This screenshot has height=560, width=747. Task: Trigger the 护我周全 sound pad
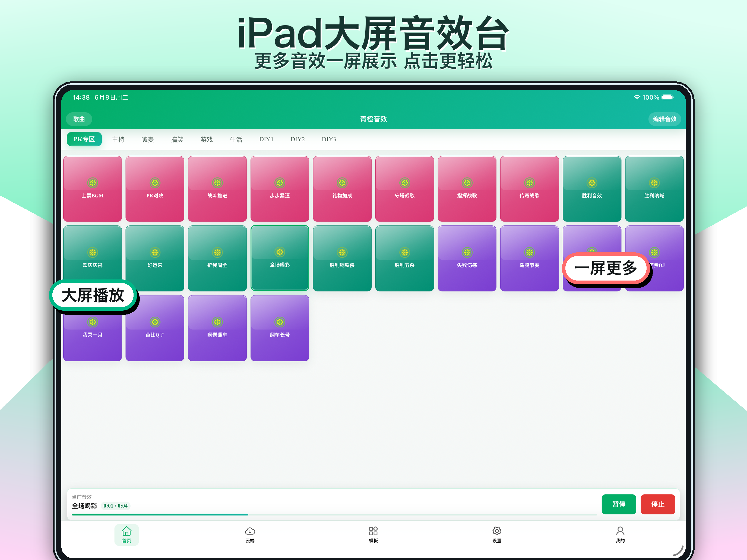click(x=217, y=258)
